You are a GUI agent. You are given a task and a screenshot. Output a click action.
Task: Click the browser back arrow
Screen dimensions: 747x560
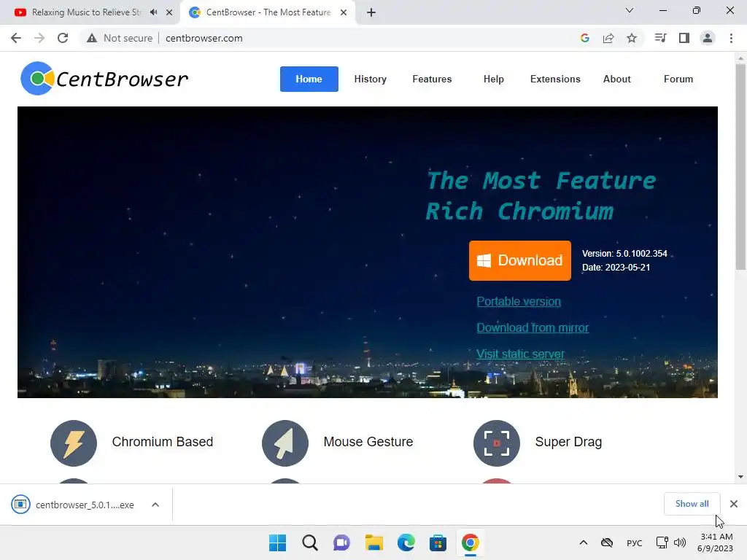[16, 38]
